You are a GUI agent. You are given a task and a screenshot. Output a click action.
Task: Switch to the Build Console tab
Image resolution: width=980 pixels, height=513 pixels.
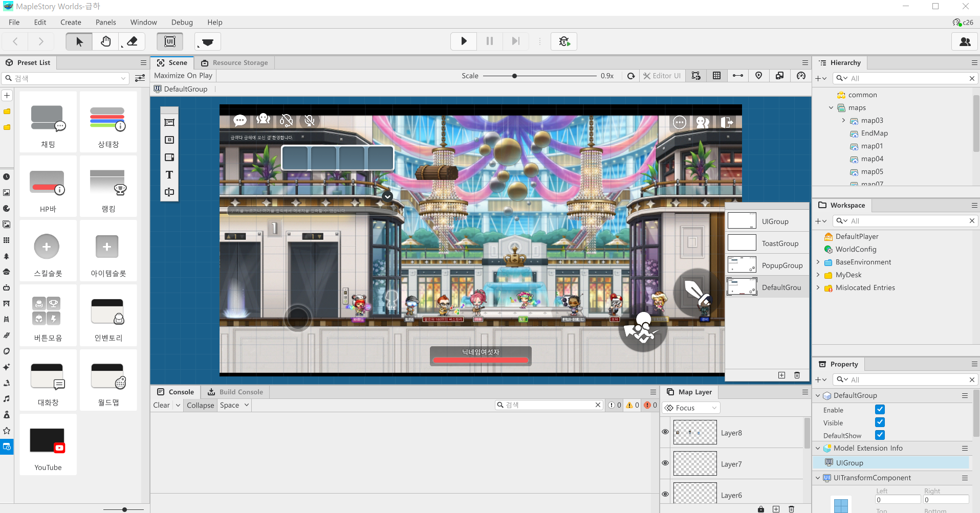pos(235,392)
